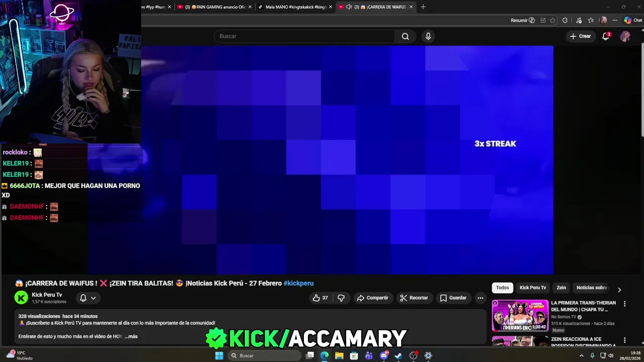The width and height of the screenshot is (644, 362).
Task: Open the split screen apps icon in address bar
Action: coord(543,21)
